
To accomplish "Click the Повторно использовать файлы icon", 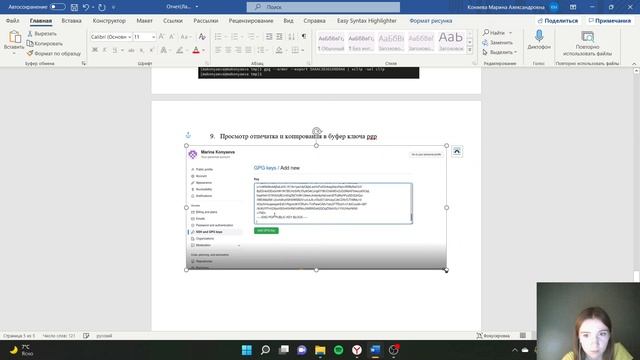I will [x=587, y=37].
